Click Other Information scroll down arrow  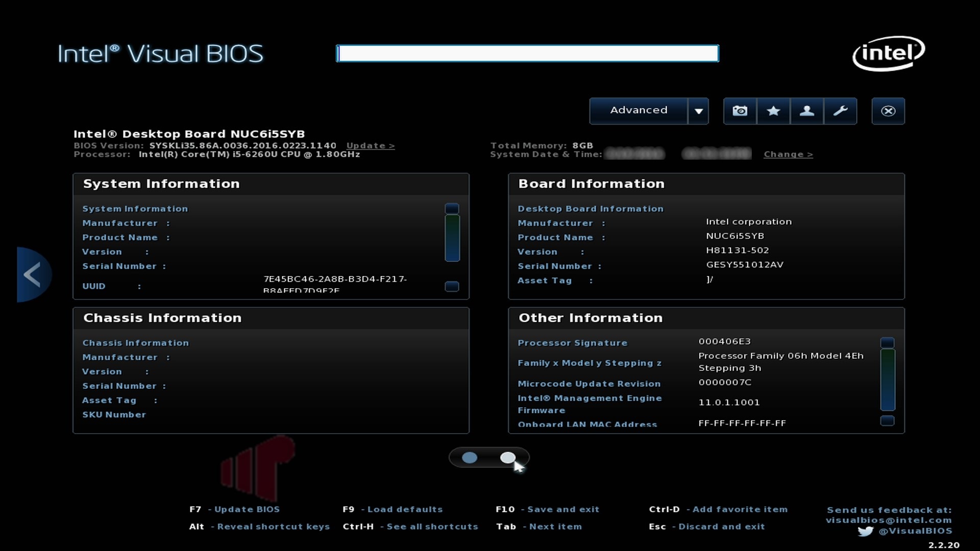888,420
